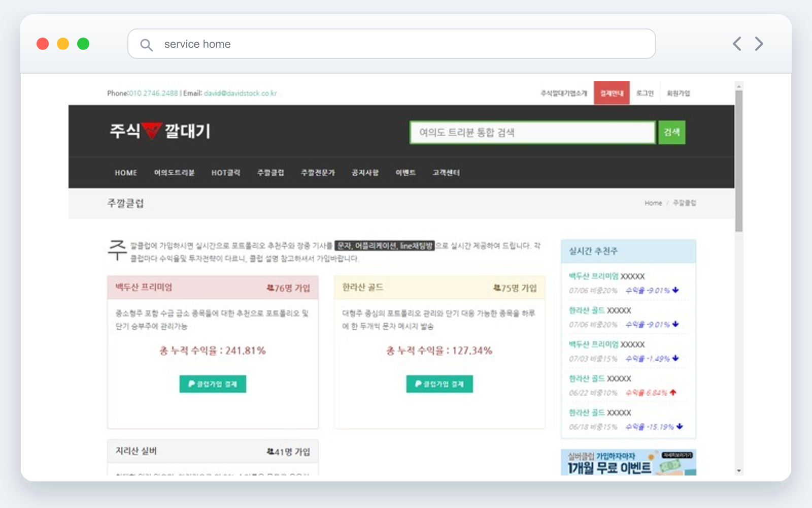Click the 회원가입 link
This screenshot has width=812, height=508.
pos(679,93)
